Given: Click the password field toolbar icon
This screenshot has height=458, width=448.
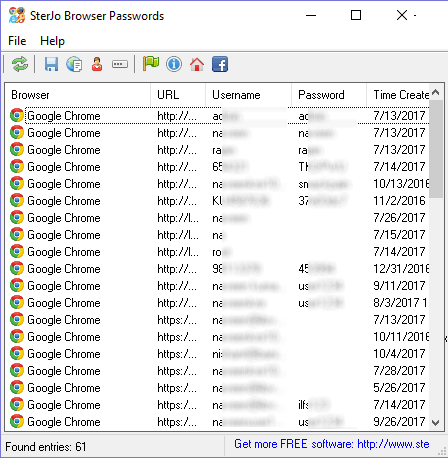Looking at the screenshot, I should 120,64.
